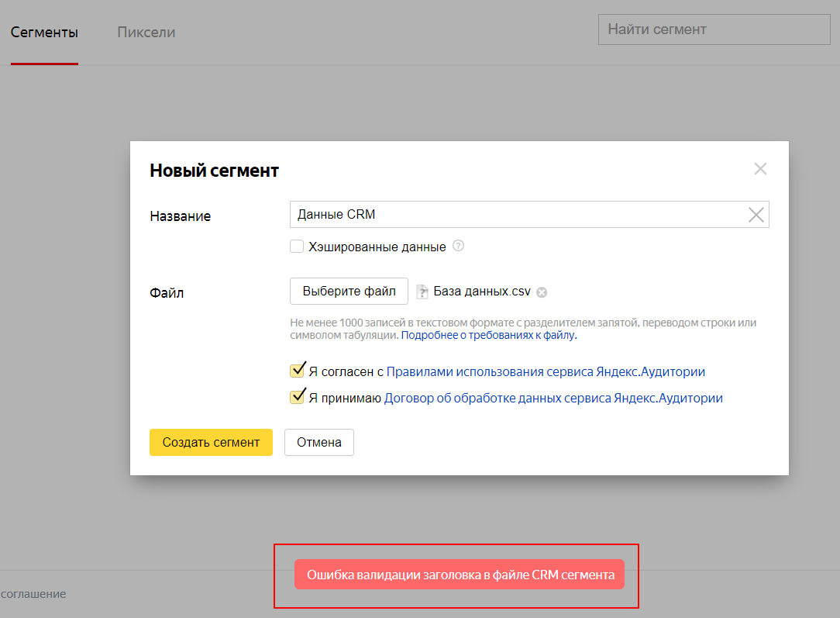This screenshot has width=840, height=618.
Task: Click the Выберите файл button
Action: pos(349,292)
